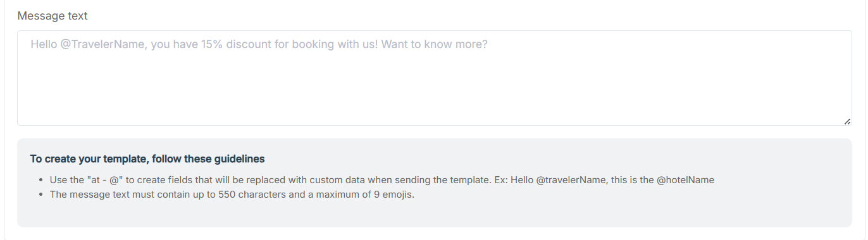Viewport: 868px width, 240px height.
Task: Click the "550 characters" text in second guideline
Action: [x=251, y=194]
